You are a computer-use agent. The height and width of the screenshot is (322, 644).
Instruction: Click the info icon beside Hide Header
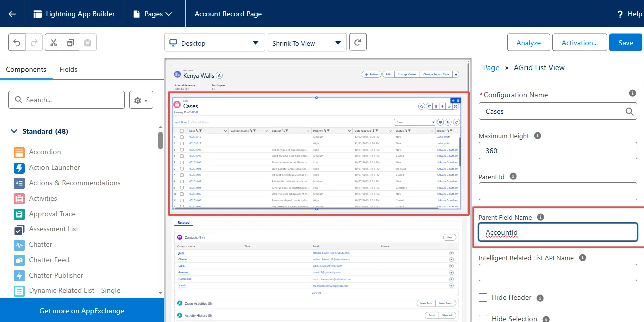(540, 298)
